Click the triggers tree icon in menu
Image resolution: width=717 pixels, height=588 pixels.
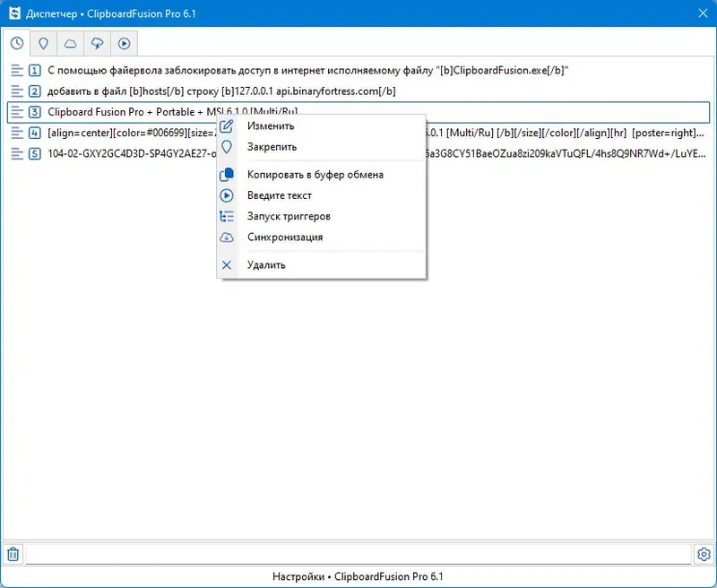(x=227, y=216)
